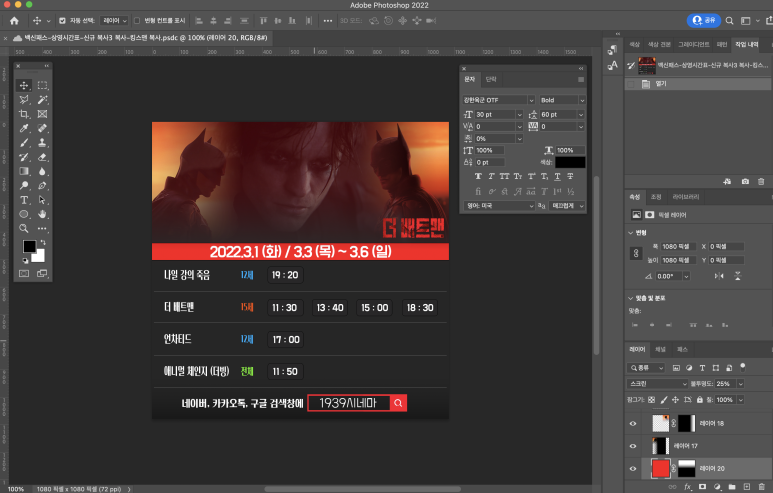Open the Bold font style dropdown

click(582, 100)
